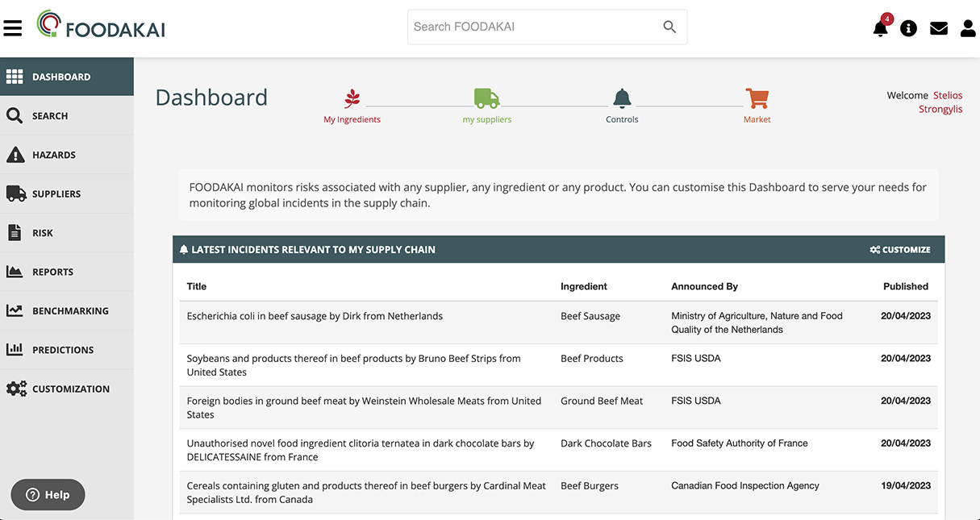Screen dimensions: 980x520
Task: Click the Announced By column header
Action: 704,286
